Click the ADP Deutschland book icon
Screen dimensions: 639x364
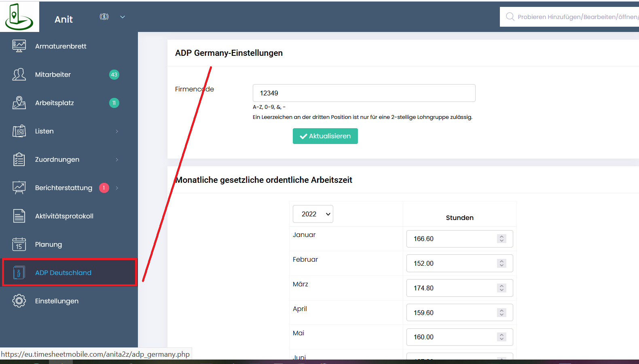click(x=19, y=273)
